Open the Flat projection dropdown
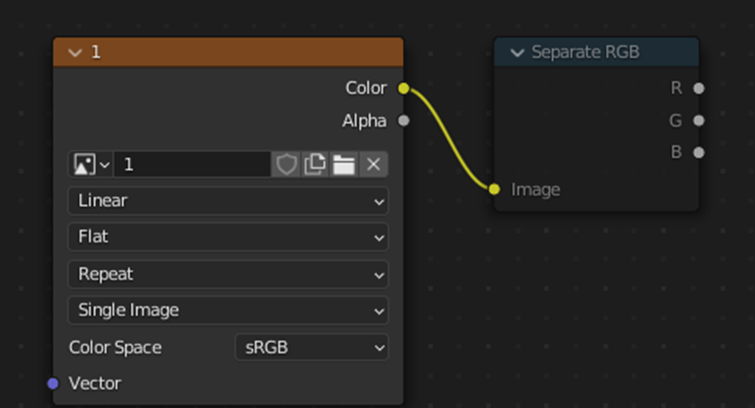 click(228, 237)
